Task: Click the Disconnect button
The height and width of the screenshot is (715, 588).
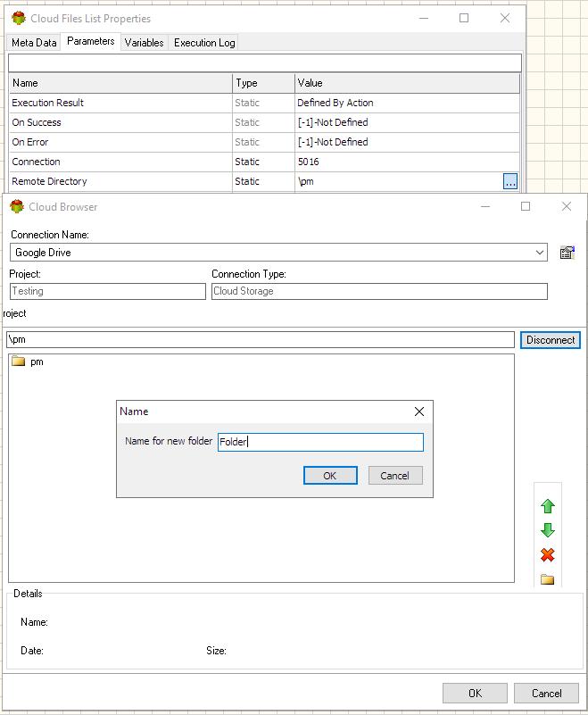Action: point(551,340)
